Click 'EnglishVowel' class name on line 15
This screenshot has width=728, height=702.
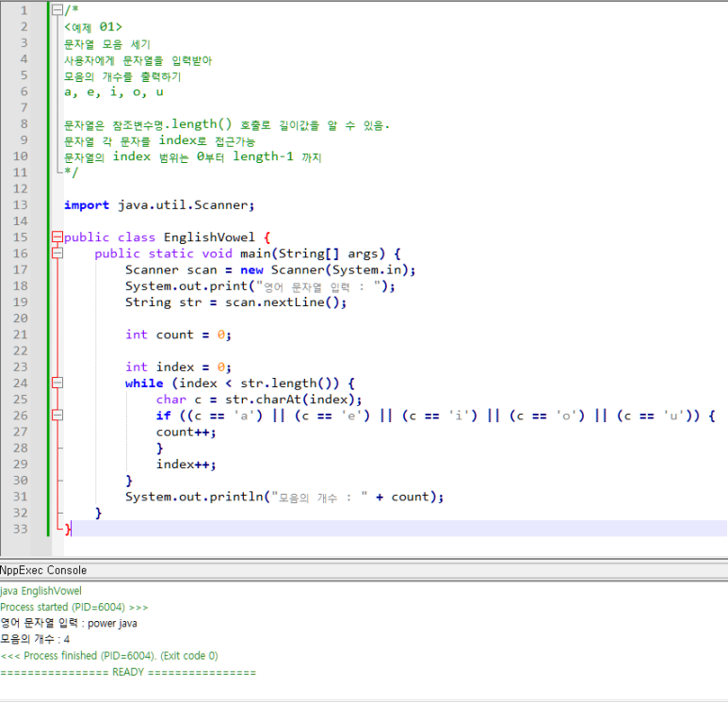tap(209, 237)
